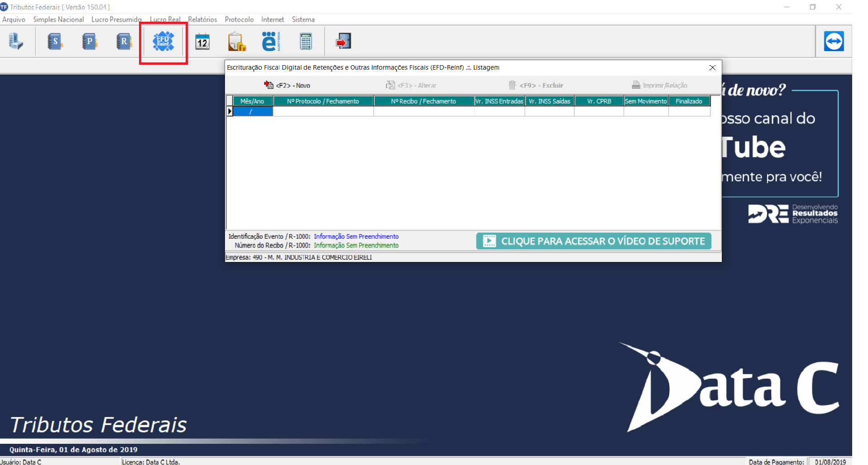Viewport: 868px width, 465px height.
Task: Open the Sistema menu
Action: pyautogui.click(x=303, y=19)
